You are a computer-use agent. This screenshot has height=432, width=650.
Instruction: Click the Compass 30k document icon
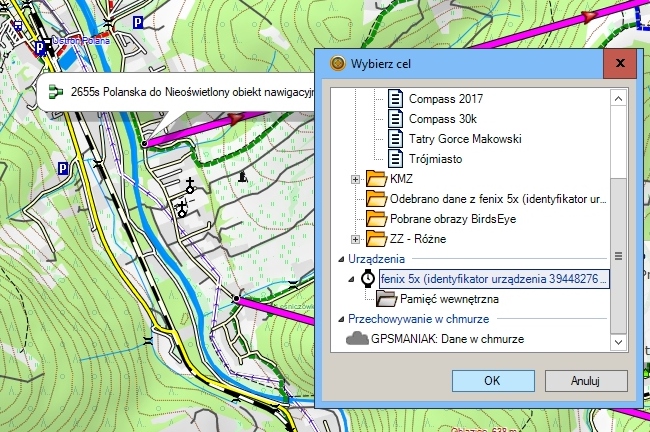395,119
